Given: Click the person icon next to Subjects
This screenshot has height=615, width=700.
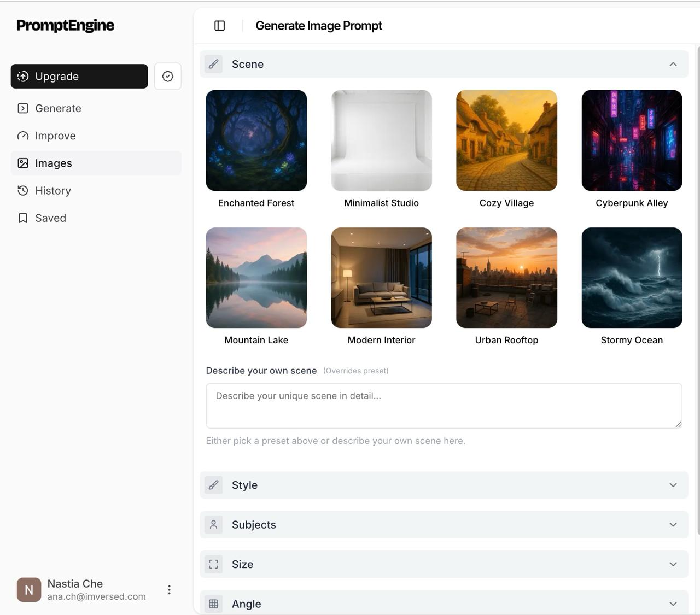Looking at the screenshot, I should click(x=214, y=525).
